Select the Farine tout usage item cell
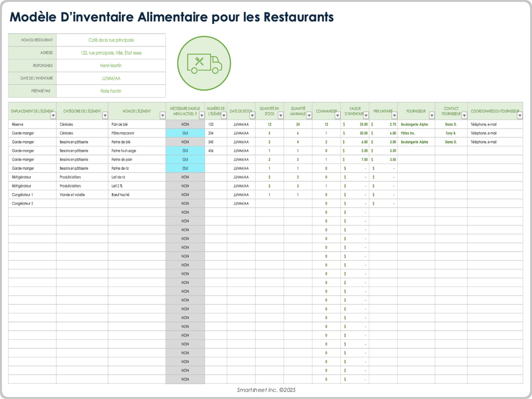The width and height of the screenshot is (532, 399). pos(137,151)
